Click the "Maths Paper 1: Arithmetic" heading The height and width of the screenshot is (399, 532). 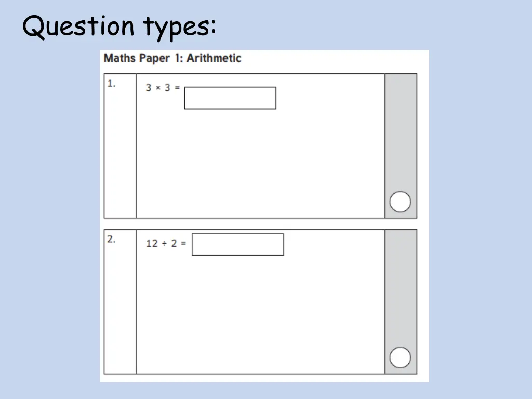pos(172,58)
